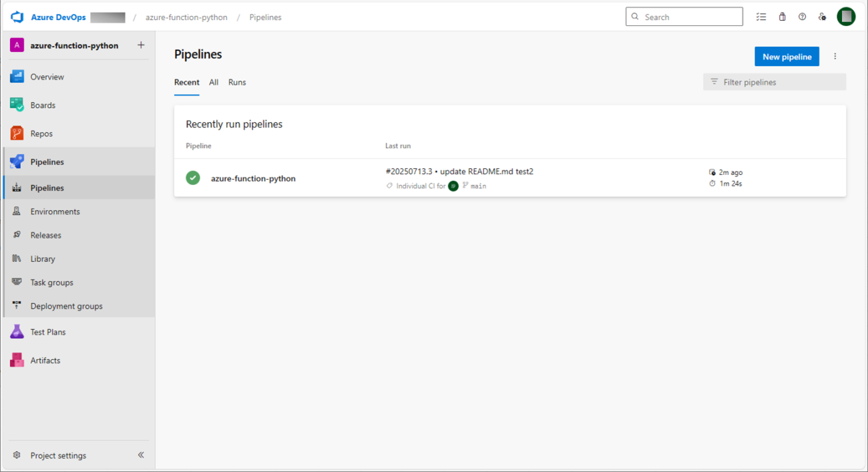Collapse the sidebar with double-chevron icon
The height and width of the screenshot is (472, 868).
point(141,455)
